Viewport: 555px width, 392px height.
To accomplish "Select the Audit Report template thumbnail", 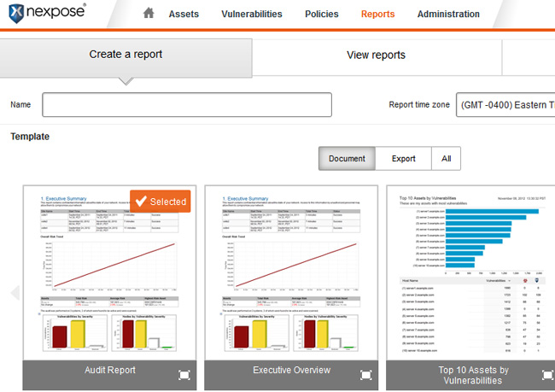I will pos(110,272).
